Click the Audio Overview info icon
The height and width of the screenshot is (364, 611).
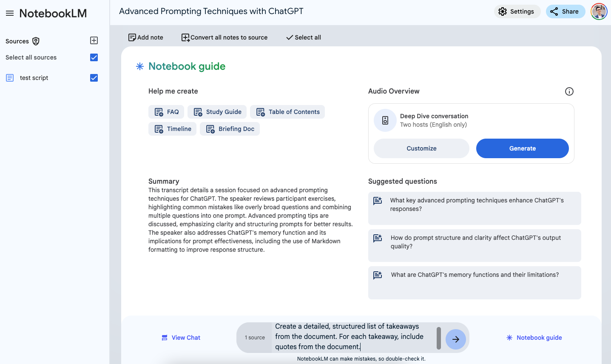569,91
